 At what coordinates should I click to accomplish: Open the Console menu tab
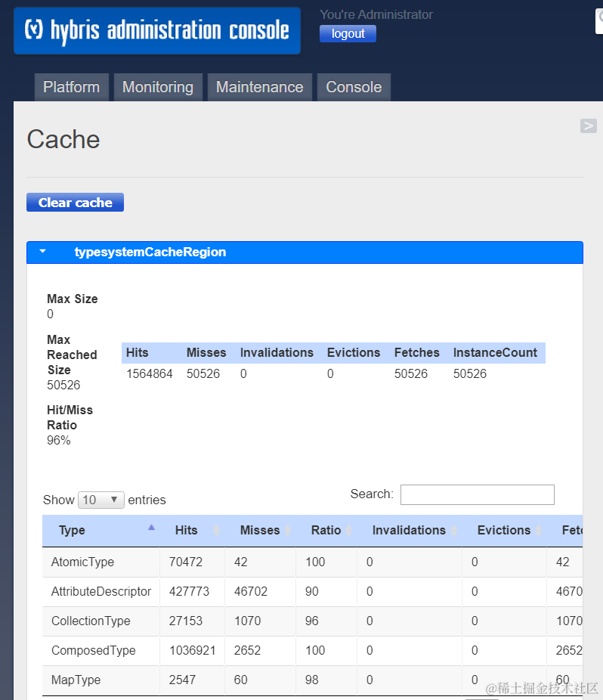tap(354, 87)
